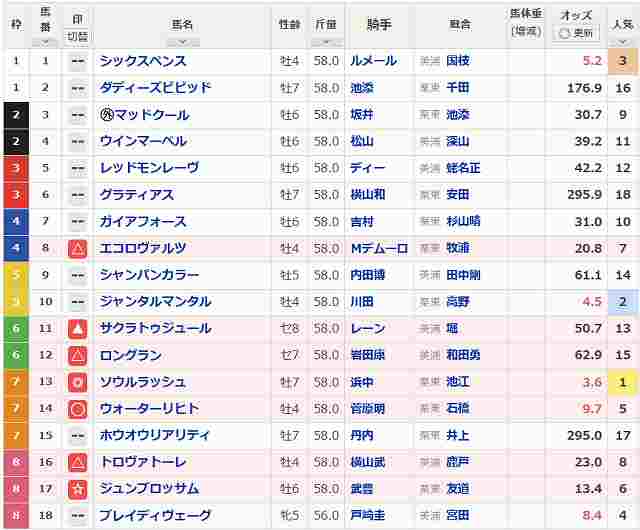Screen dimensions: 640x530
Task: Open horse page for レッドモンレーヴ
Action: [149, 168]
